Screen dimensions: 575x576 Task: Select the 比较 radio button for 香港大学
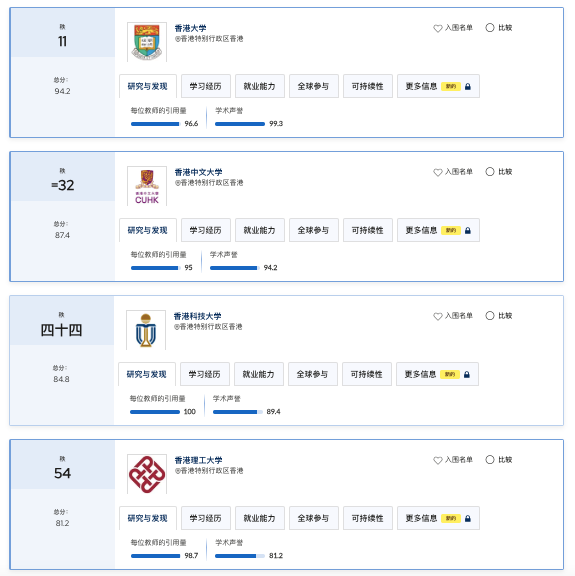[x=490, y=28]
